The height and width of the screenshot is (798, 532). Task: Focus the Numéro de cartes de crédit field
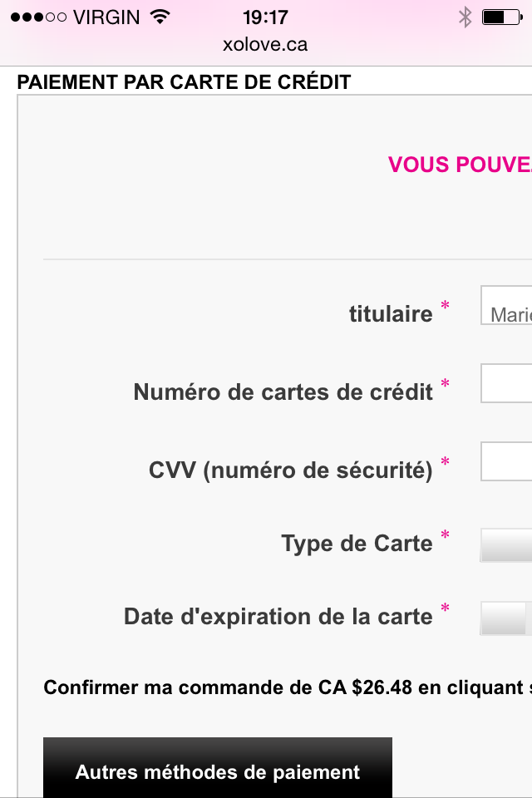pyautogui.click(x=506, y=383)
